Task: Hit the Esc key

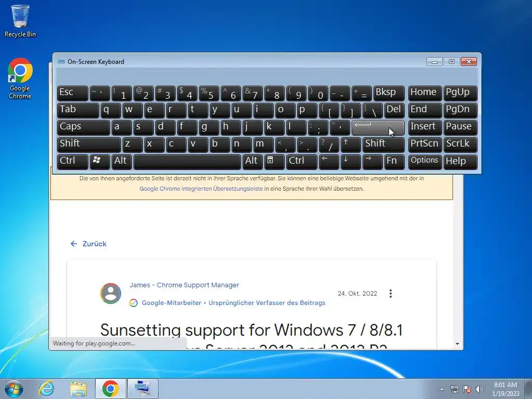Action: click(x=73, y=94)
